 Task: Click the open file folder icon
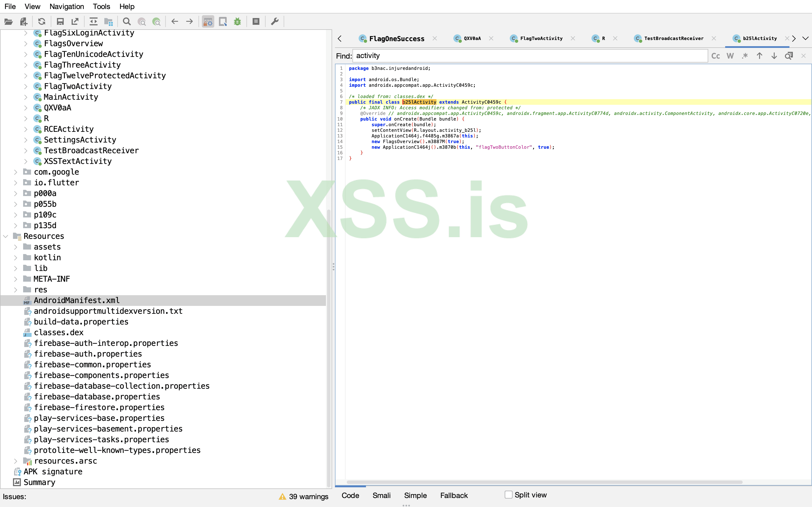point(8,22)
